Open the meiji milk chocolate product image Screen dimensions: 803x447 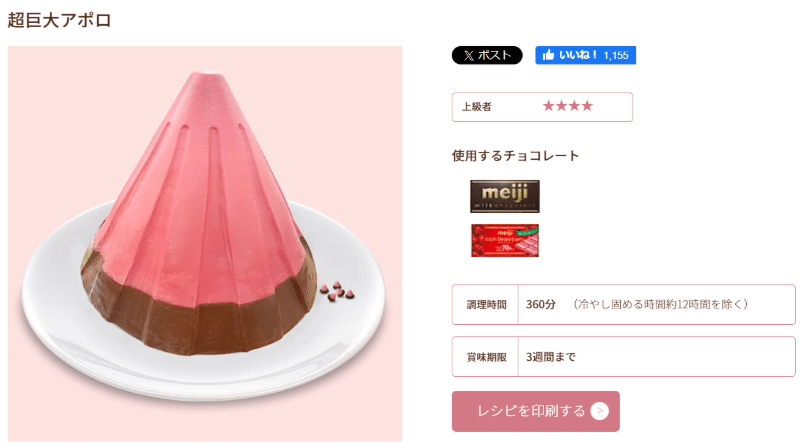click(x=505, y=196)
